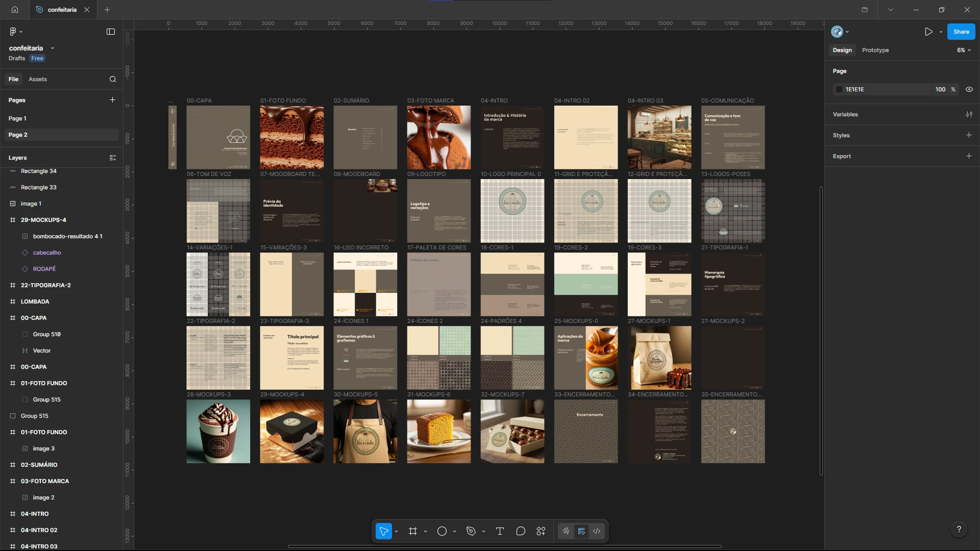Image resolution: width=980 pixels, height=551 pixels.
Task: Expand the Figma main menu dropdown
Action: 16,32
